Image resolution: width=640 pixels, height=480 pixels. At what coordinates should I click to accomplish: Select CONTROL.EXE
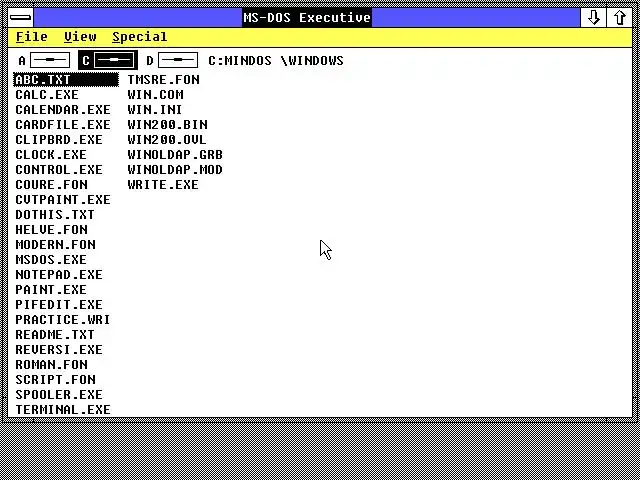point(59,170)
